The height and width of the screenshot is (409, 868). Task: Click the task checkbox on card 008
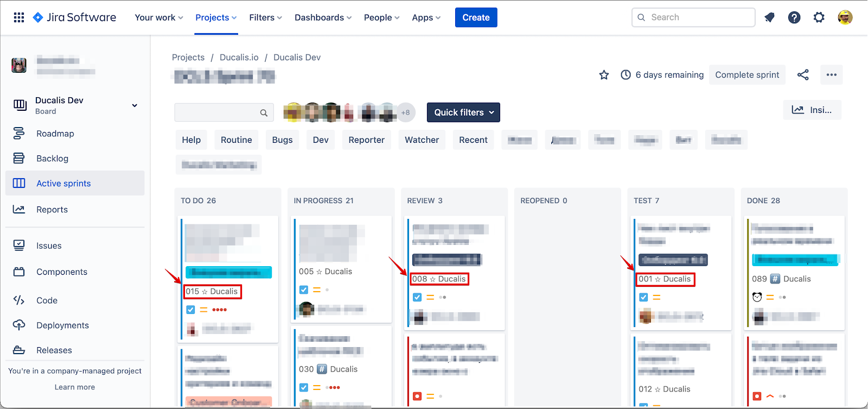417,297
